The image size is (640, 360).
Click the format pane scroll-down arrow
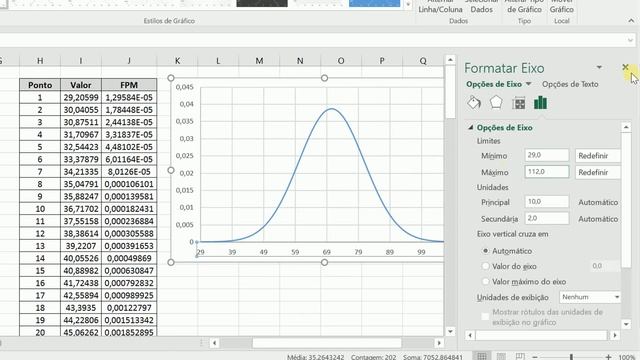click(626, 324)
